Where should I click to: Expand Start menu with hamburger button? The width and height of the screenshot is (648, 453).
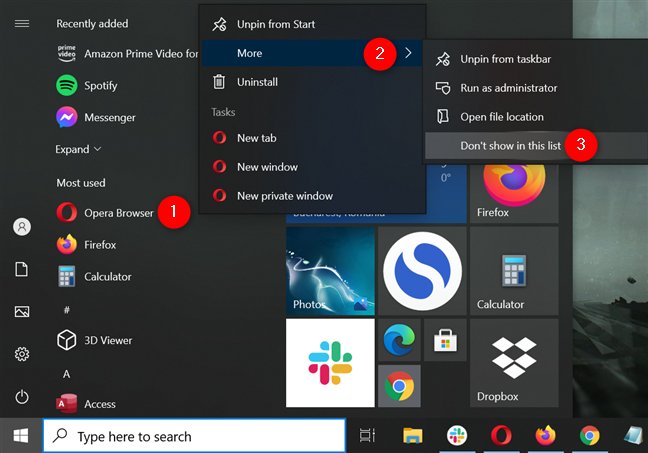point(22,23)
